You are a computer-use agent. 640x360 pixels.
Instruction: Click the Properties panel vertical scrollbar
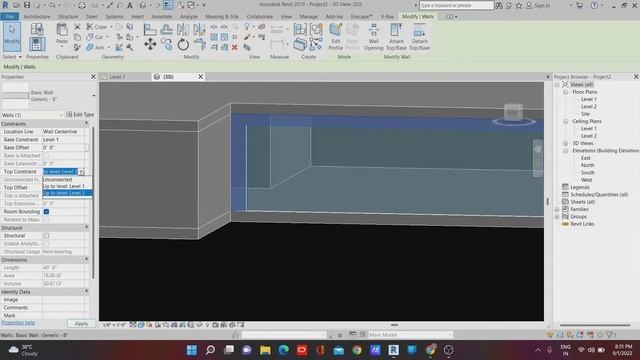click(93, 202)
